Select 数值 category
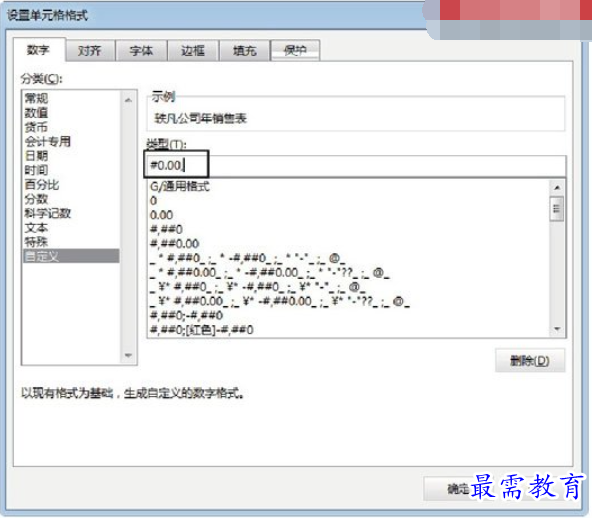Screen dimensions: 592x518 71,113
